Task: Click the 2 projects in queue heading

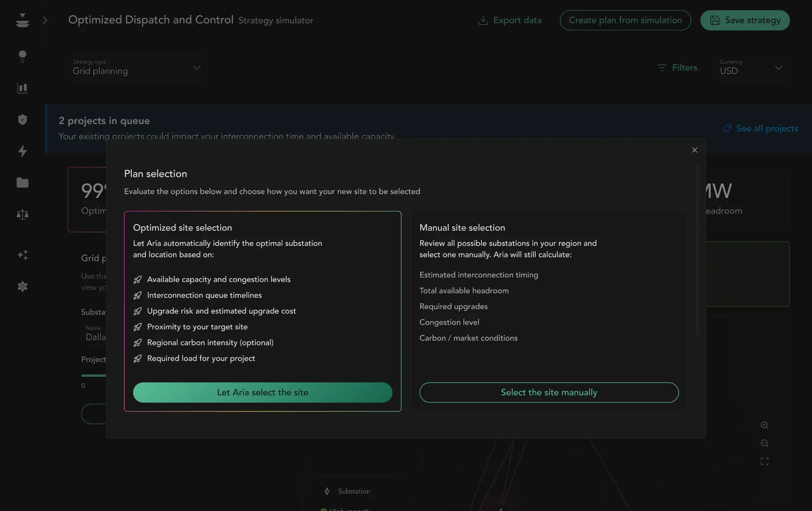Action: point(104,121)
